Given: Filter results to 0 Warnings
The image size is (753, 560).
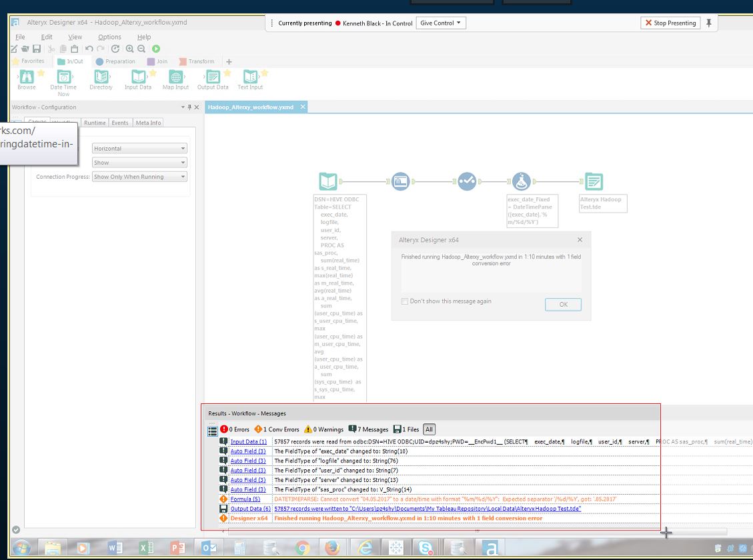Looking at the screenshot, I should coord(324,429).
